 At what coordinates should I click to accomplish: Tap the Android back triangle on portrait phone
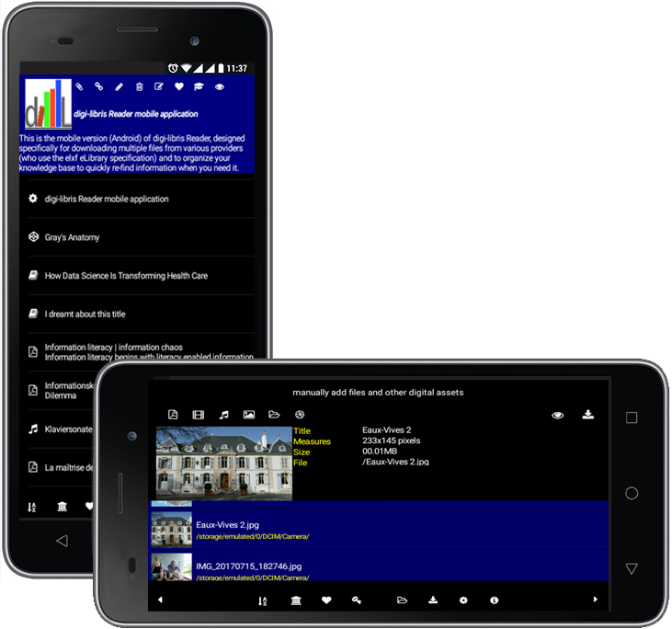click(x=63, y=541)
